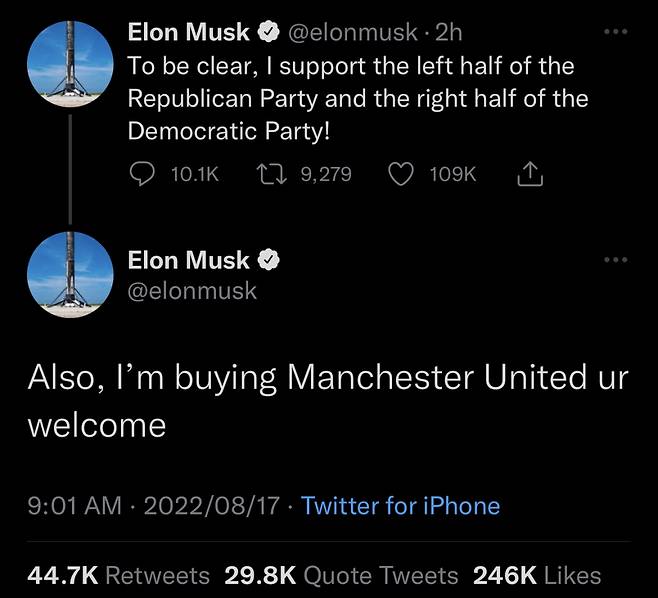Click the verified badge on the first tweet
The width and height of the screenshot is (658, 598).
[x=268, y=33]
